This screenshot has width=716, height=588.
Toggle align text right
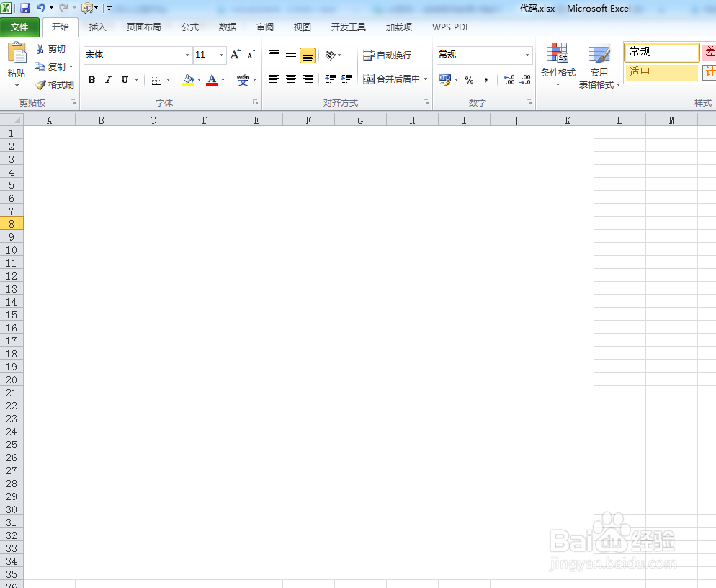(308, 79)
